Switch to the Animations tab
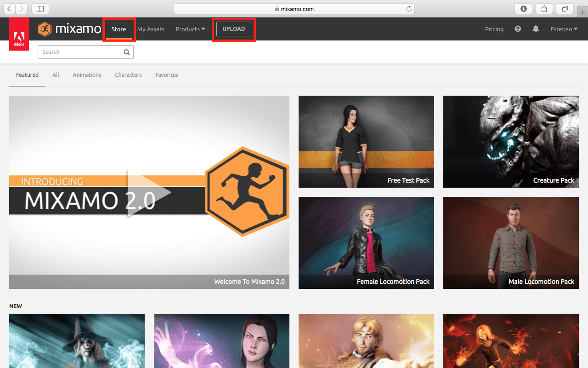The width and height of the screenshot is (588, 368). (x=87, y=75)
